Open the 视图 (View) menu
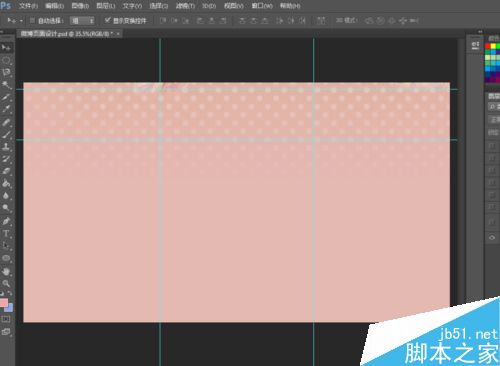 coord(234,6)
